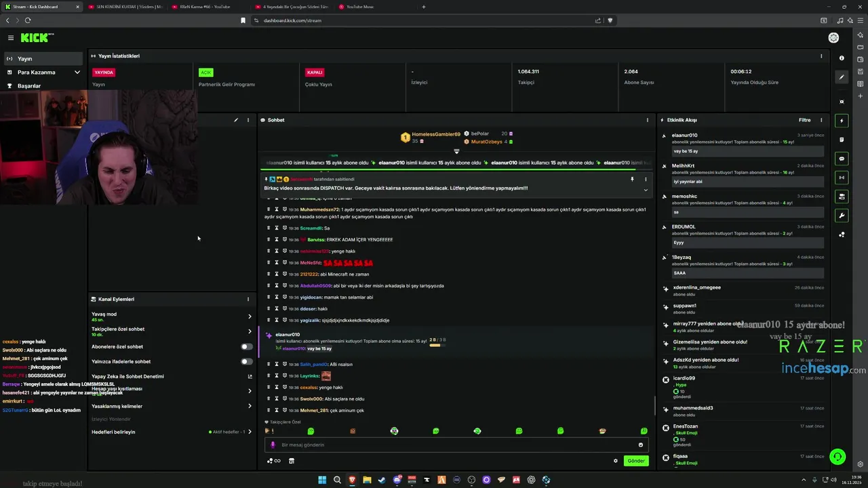
Task: Open the hamburger menu next to Kick logo
Action: click(x=11, y=38)
